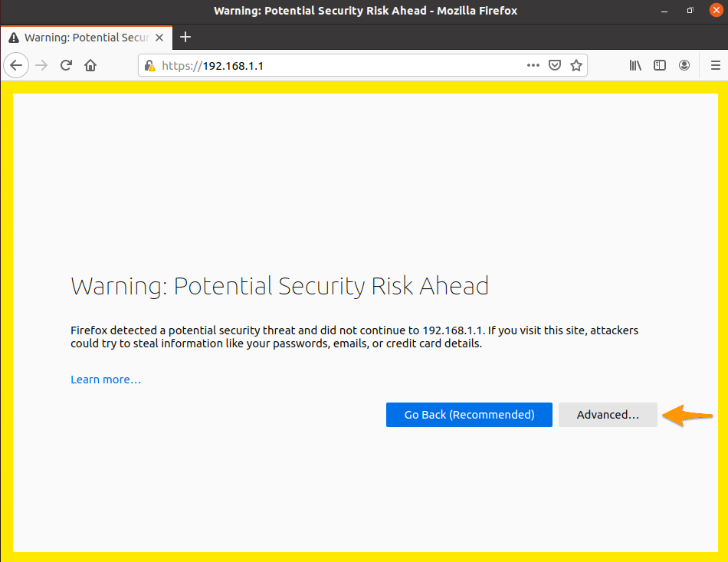
Task: Open the Firefox hamburger menu
Action: [x=715, y=66]
